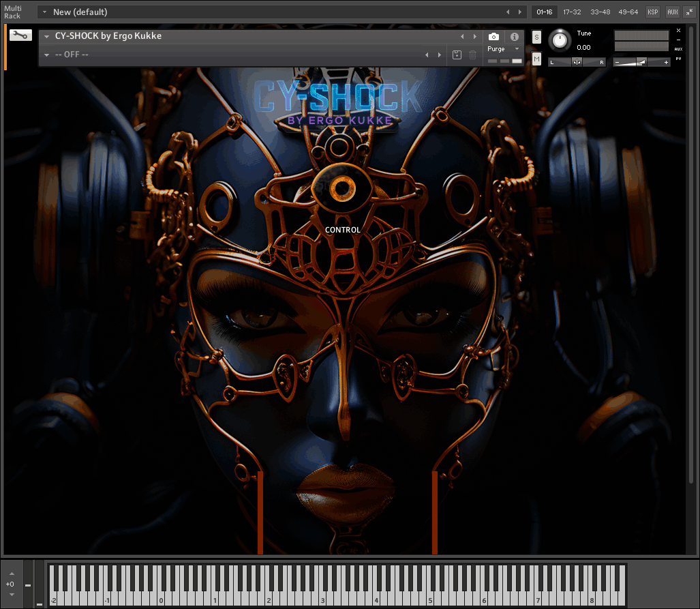Switch to instrument page 01-16
Image resolution: width=700 pixels, height=609 pixels.
(544, 12)
